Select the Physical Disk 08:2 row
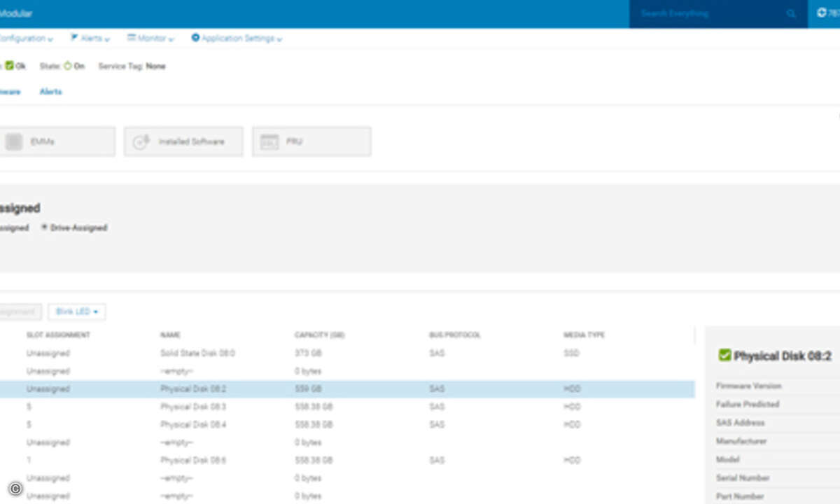 347,389
